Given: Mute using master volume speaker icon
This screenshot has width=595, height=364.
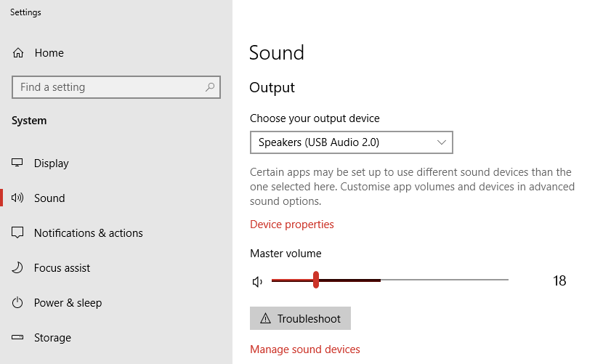Looking at the screenshot, I should click(257, 281).
